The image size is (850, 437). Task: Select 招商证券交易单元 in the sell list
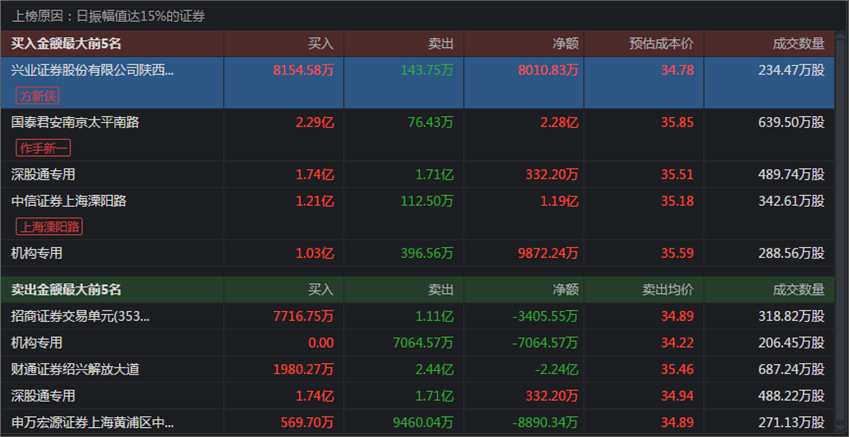pyautogui.click(x=80, y=316)
